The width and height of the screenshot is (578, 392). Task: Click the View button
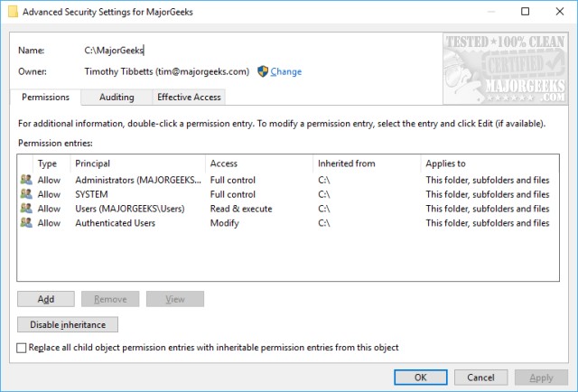[175, 299]
